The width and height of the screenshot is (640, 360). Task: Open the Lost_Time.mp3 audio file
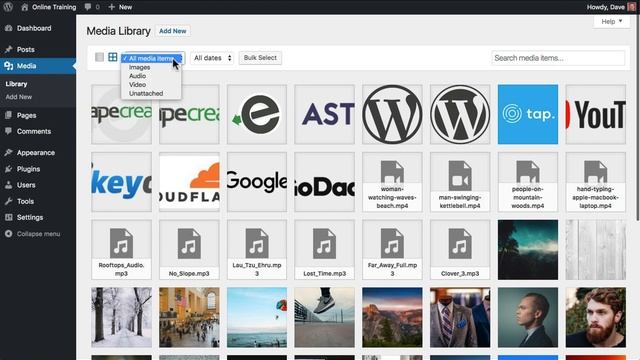coord(324,250)
